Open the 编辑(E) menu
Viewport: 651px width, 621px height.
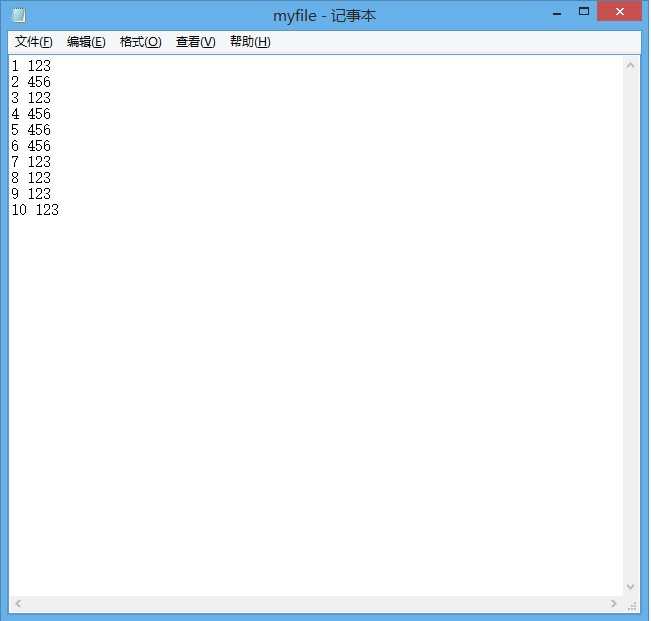click(86, 42)
